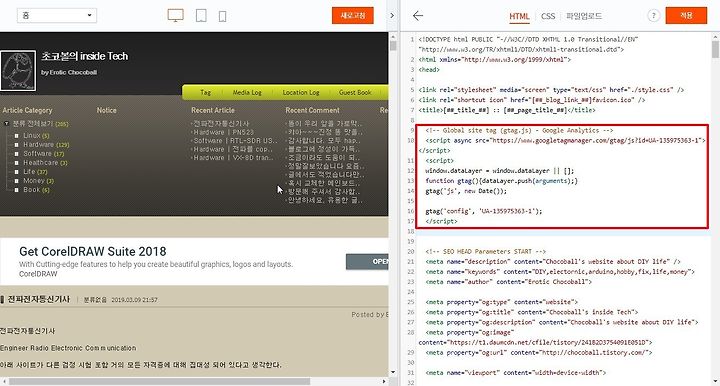
Task: Click the orange 적용 button
Action: click(686, 16)
